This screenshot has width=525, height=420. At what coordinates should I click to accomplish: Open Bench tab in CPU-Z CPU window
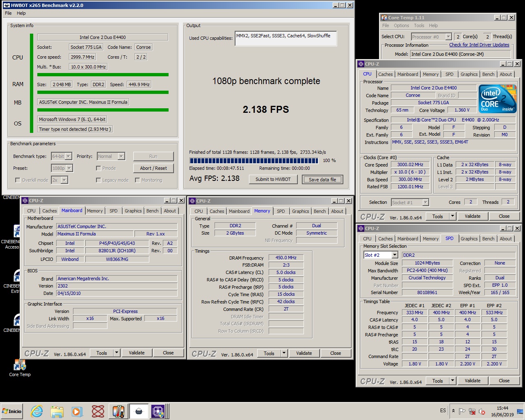488,74
